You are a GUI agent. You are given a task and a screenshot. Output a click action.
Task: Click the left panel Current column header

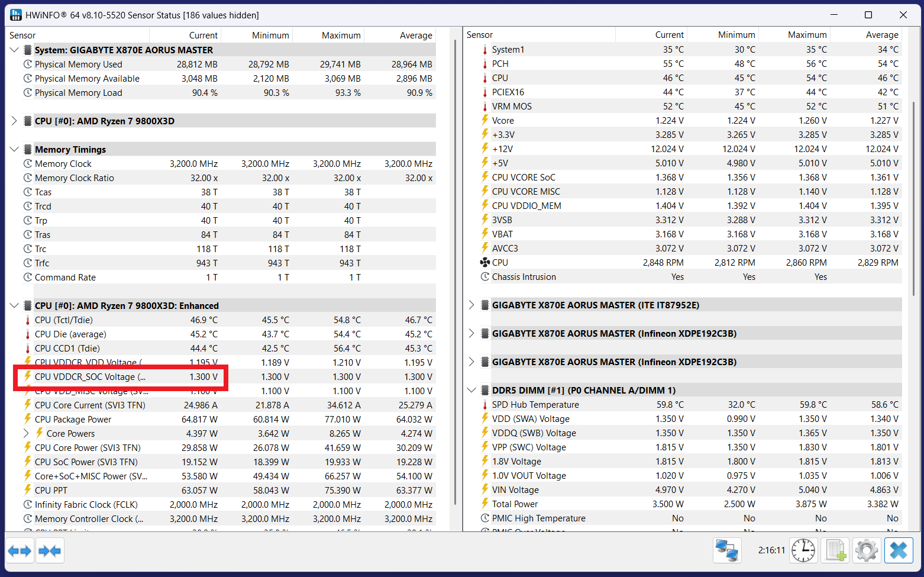pos(185,36)
